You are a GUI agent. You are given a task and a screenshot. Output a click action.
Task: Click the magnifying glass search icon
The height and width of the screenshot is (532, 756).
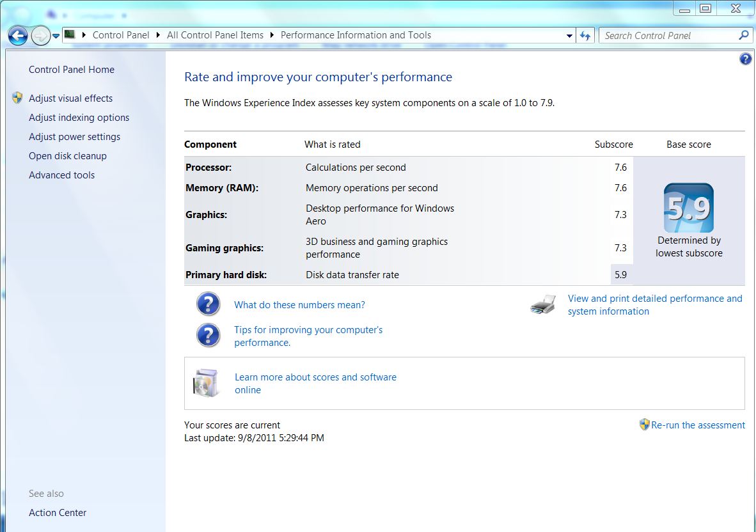point(744,35)
